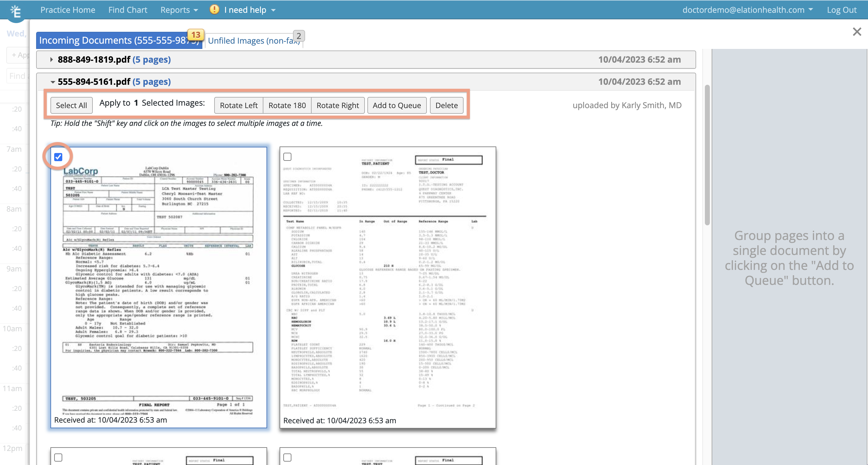The width and height of the screenshot is (868, 465).
Task: Click 'Received at' caption under LabCorp page
Action: coord(111,420)
